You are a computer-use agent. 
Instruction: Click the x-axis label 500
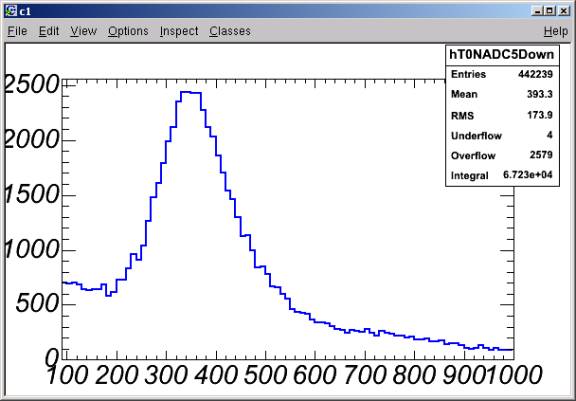265,375
